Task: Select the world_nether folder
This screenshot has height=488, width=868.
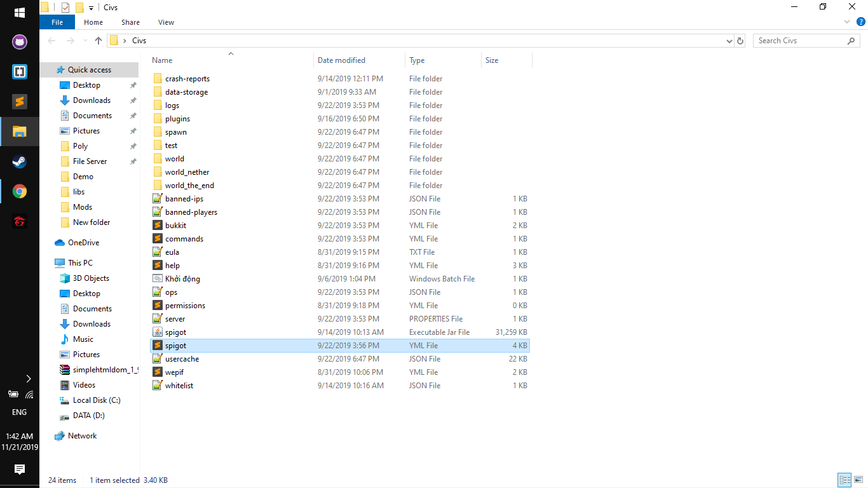Action: tap(341, 172)
